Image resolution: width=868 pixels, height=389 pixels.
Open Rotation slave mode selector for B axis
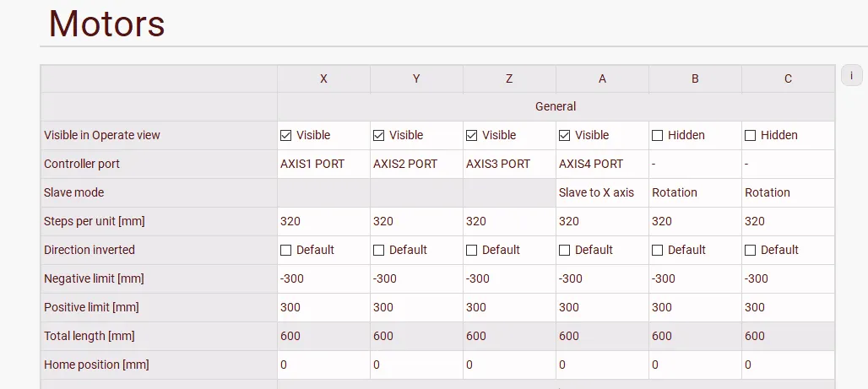pyautogui.click(x=696, y=193)
